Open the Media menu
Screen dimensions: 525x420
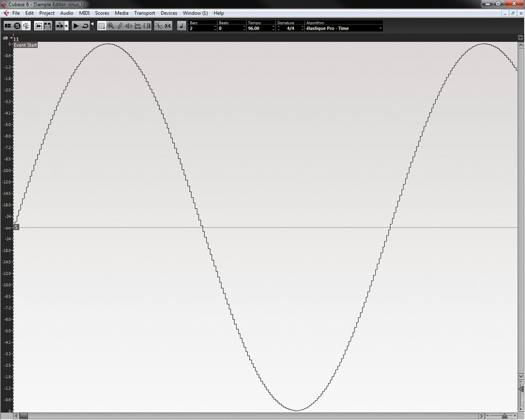pyautogui.click(x=121, y=13)
